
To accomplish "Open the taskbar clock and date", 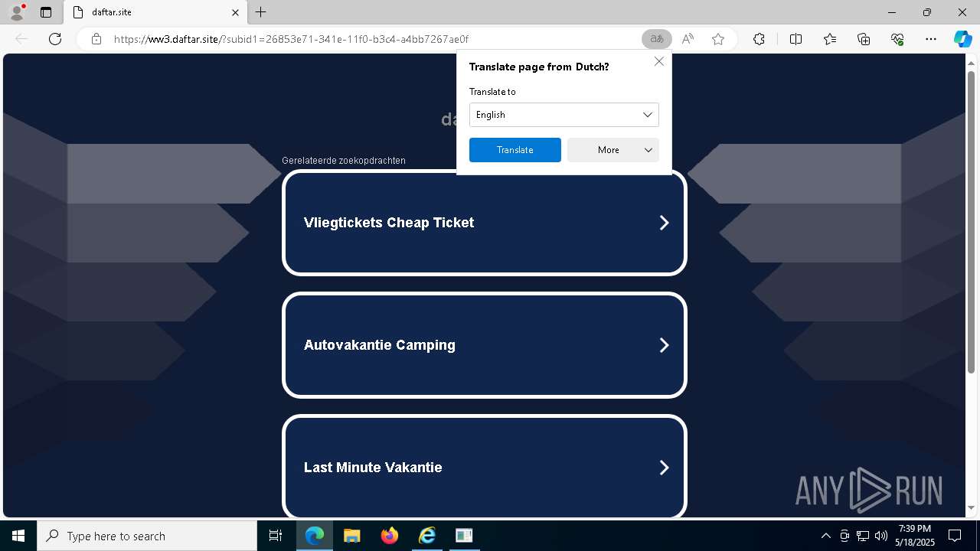I will [x=914, y=536].
